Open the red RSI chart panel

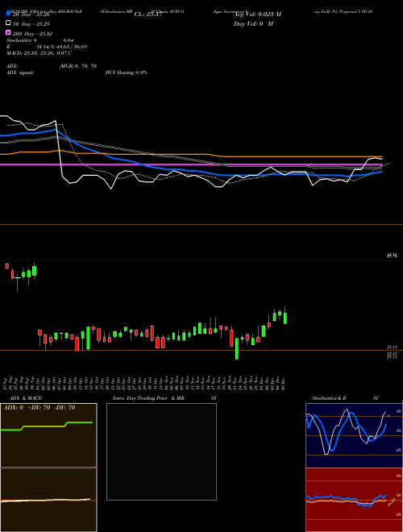tap(354, 500)
